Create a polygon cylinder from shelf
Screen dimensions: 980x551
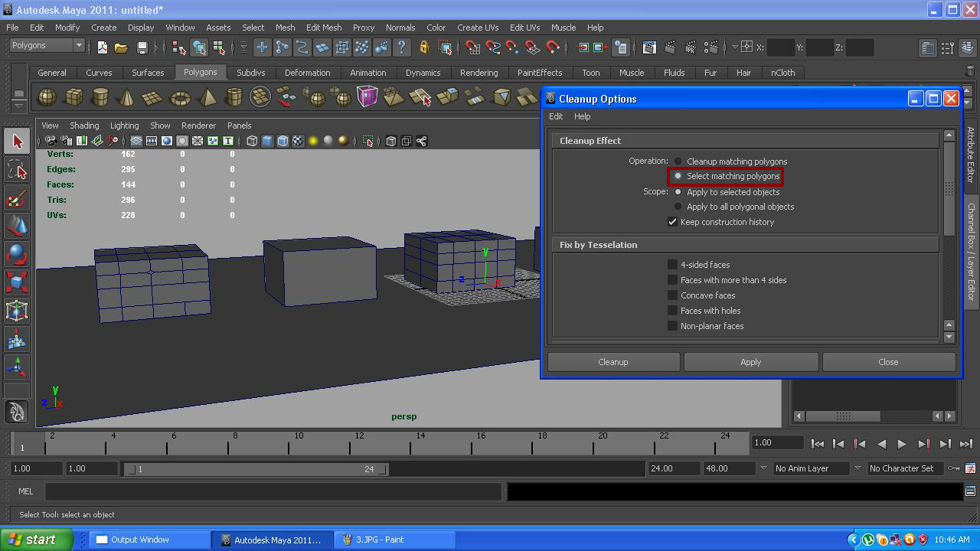(100, 97)
